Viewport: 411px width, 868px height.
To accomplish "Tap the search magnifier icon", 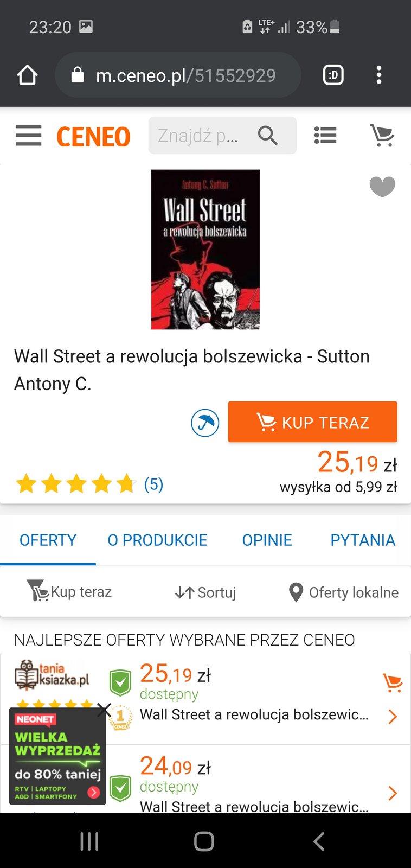I will click(268, 136).
